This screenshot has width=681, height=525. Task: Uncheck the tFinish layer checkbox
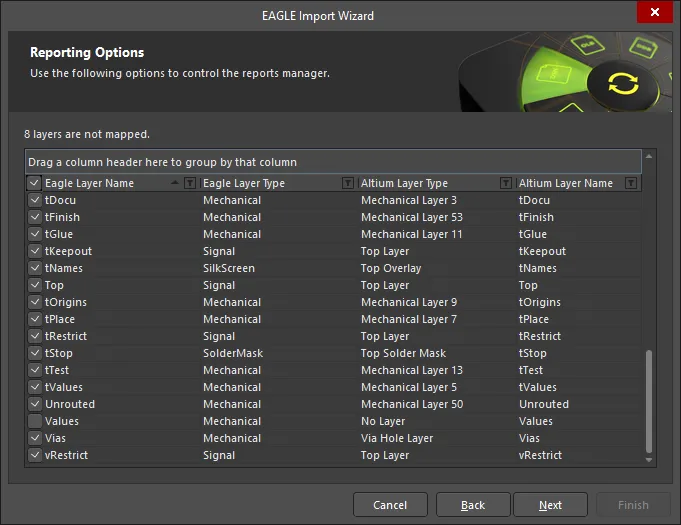click(35, 217)
